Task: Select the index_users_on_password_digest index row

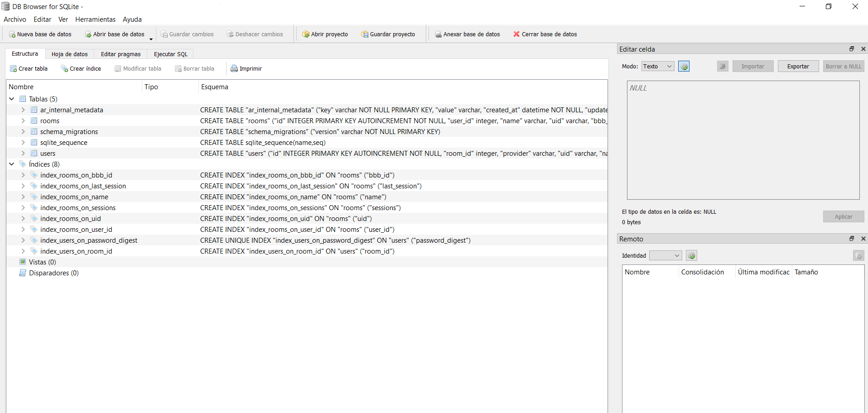Action: point(88,240)
